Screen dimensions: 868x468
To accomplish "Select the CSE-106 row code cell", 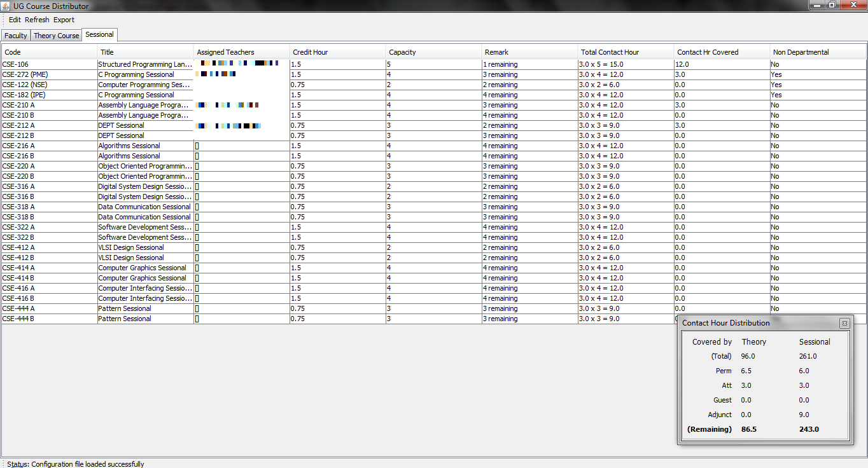I will (x=50, y=64).
